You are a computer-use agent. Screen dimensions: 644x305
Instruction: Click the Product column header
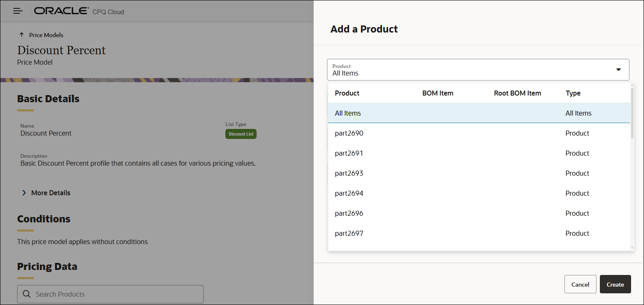(347, 93)
